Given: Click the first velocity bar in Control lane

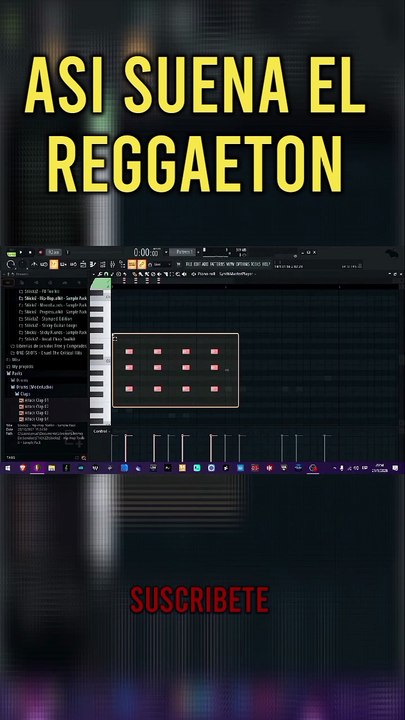Looking at the screenshot, I should pos(111,448).
